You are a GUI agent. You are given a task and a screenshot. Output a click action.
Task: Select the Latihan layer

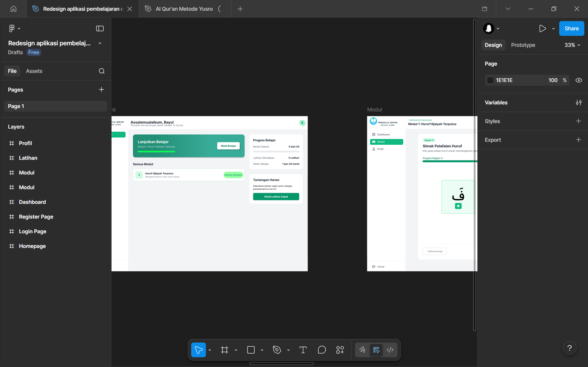(28, 158)
